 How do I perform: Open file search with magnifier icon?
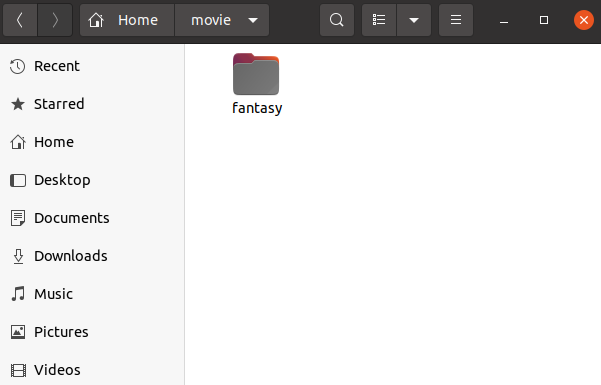tap(337, 20)
